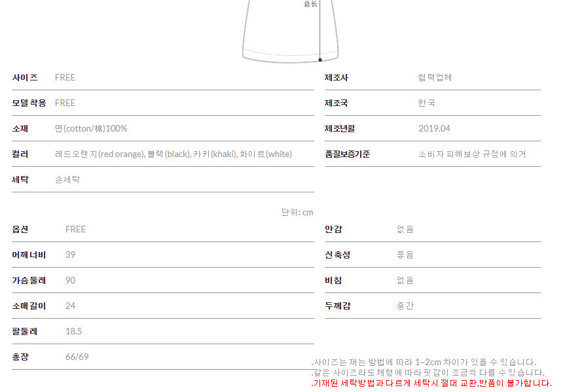
Task: Click the 제조사 label
Action: tap(336, 77)
